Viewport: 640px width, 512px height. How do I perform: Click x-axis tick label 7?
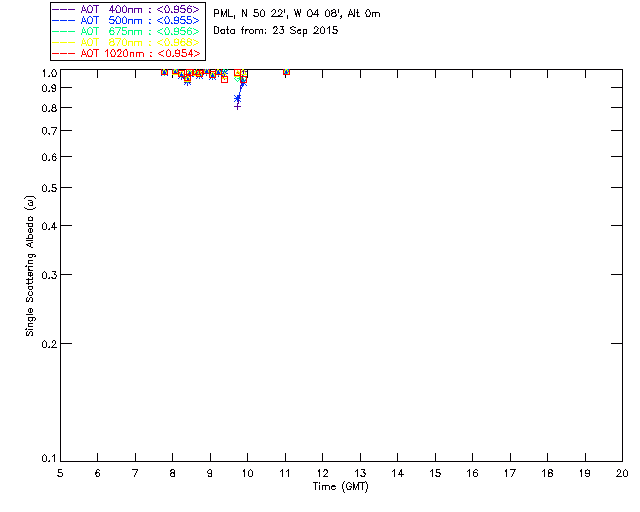(135, 473)
